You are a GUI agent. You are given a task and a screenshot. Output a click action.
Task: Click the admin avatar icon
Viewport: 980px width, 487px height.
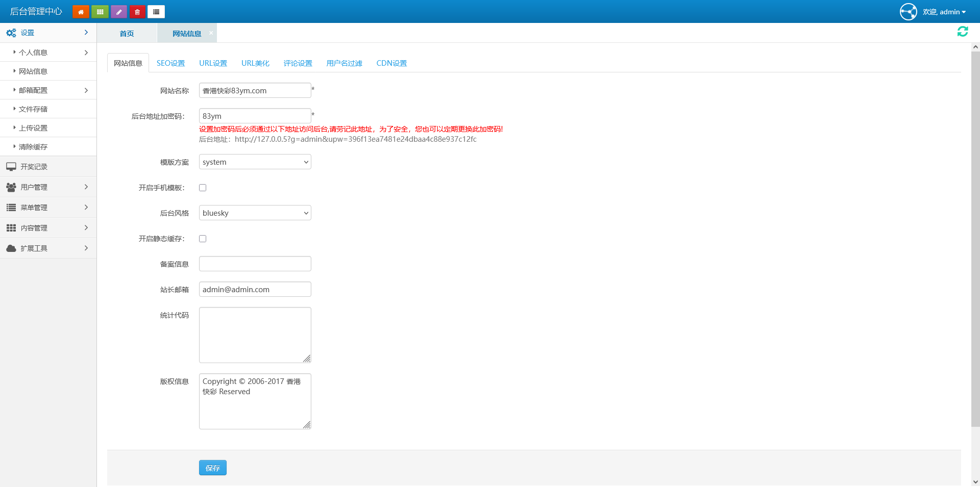click(908, 12)
